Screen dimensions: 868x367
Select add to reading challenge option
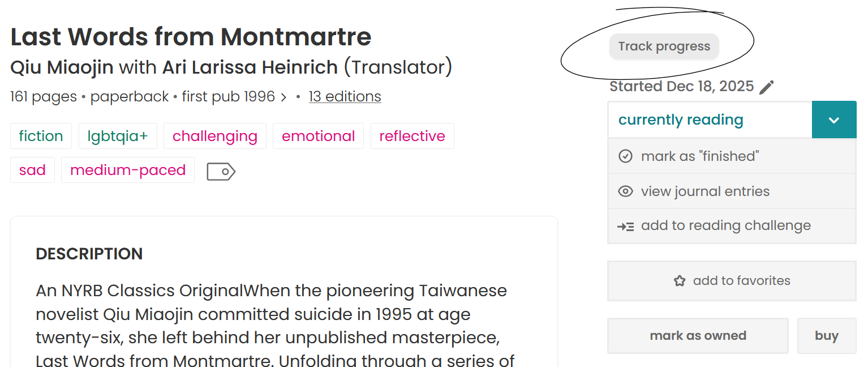pyautogui.click(x=725, y=226)
